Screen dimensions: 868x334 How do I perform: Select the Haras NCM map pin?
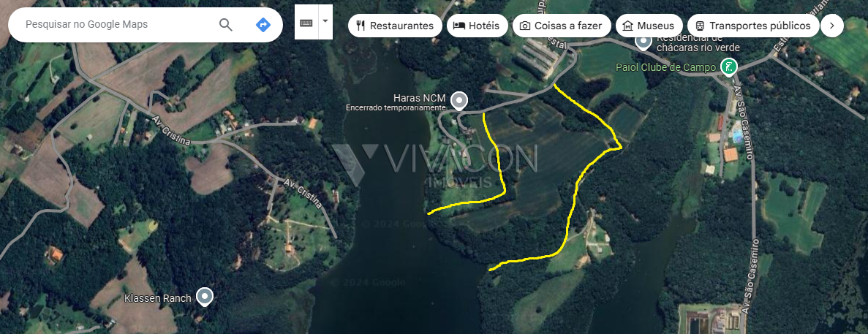459,101
